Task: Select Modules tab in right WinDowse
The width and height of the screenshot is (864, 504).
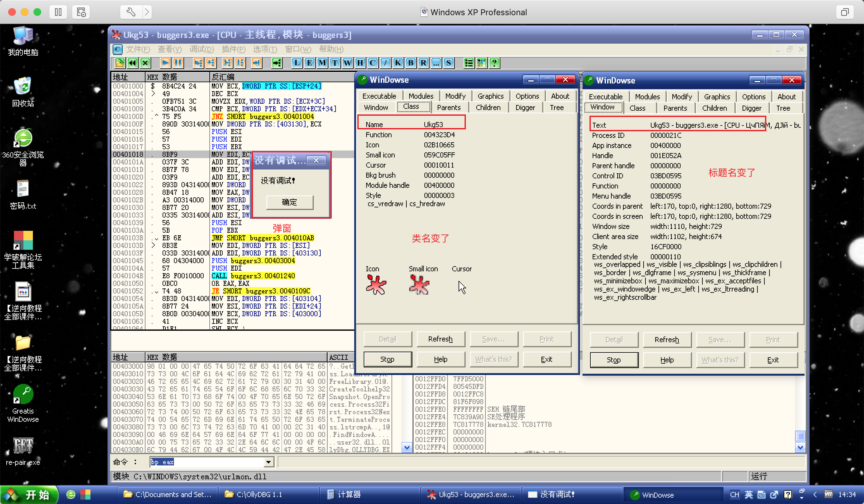Action: tap(647, 97)
